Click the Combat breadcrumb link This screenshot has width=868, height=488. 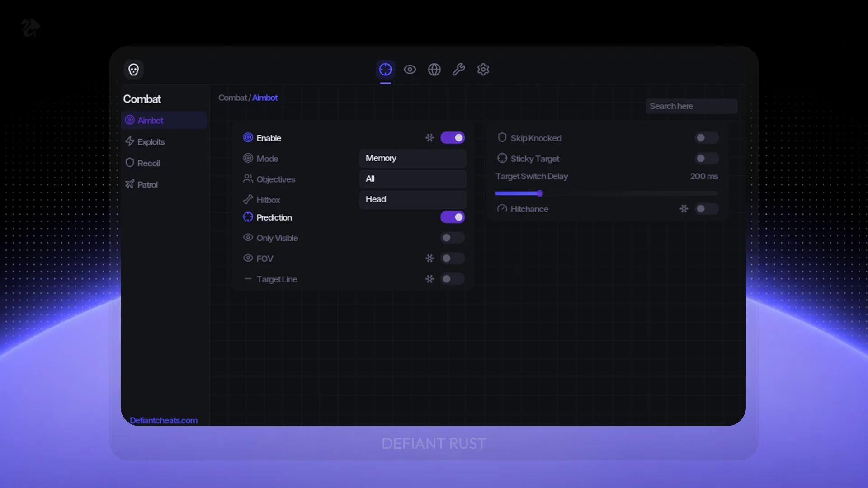233,98
